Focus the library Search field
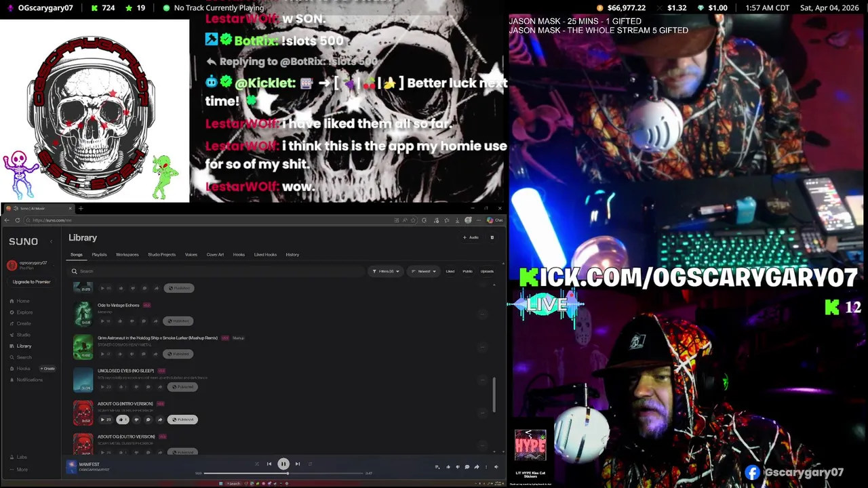This screenshot has width=868, height=488. pyautogui.click(x=217, y=271)
